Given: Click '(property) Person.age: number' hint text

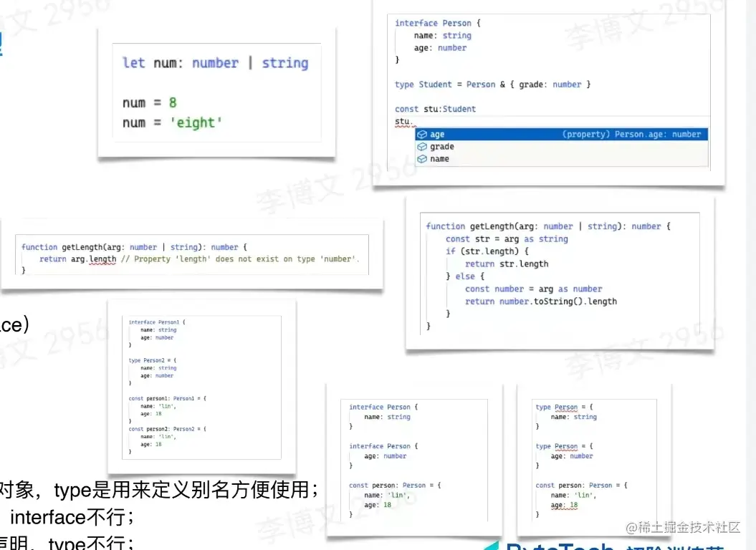Looking at the screenshot, I should click(631, 134).
